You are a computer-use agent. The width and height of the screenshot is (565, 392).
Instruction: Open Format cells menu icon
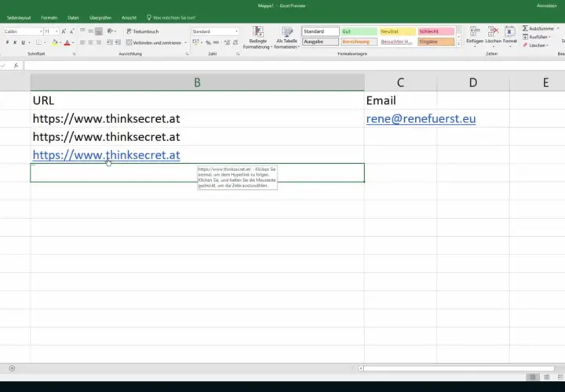510,31
